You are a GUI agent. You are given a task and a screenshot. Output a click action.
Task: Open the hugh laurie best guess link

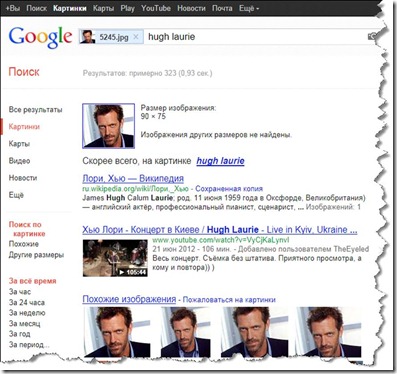(220, 161)
